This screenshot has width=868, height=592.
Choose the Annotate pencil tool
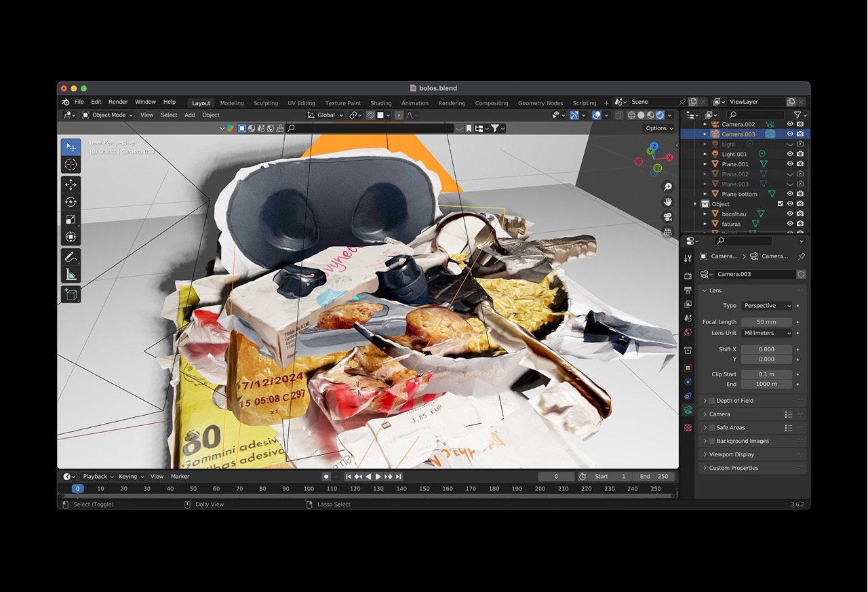71,257
